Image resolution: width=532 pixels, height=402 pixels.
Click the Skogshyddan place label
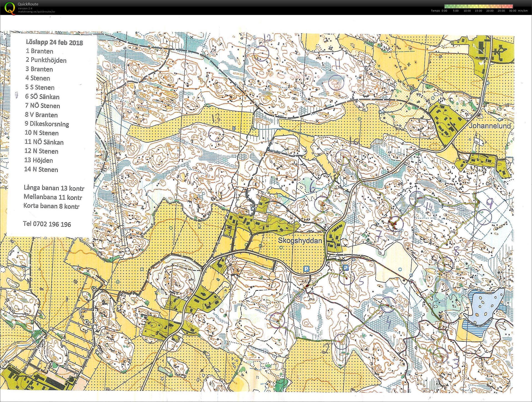[x=300, y=240]
